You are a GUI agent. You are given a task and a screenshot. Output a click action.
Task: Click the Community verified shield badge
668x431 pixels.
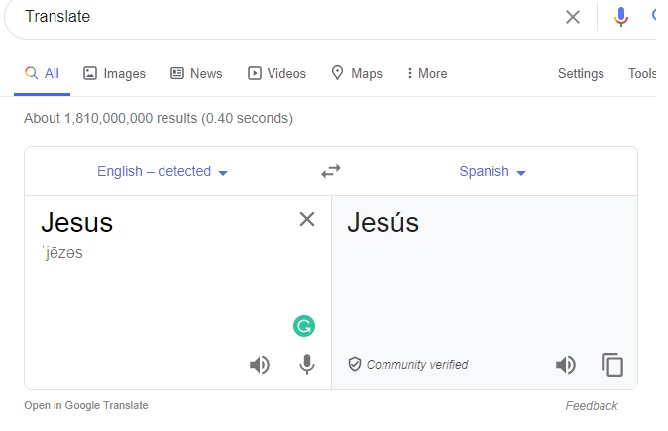click(x=354, y=365)
